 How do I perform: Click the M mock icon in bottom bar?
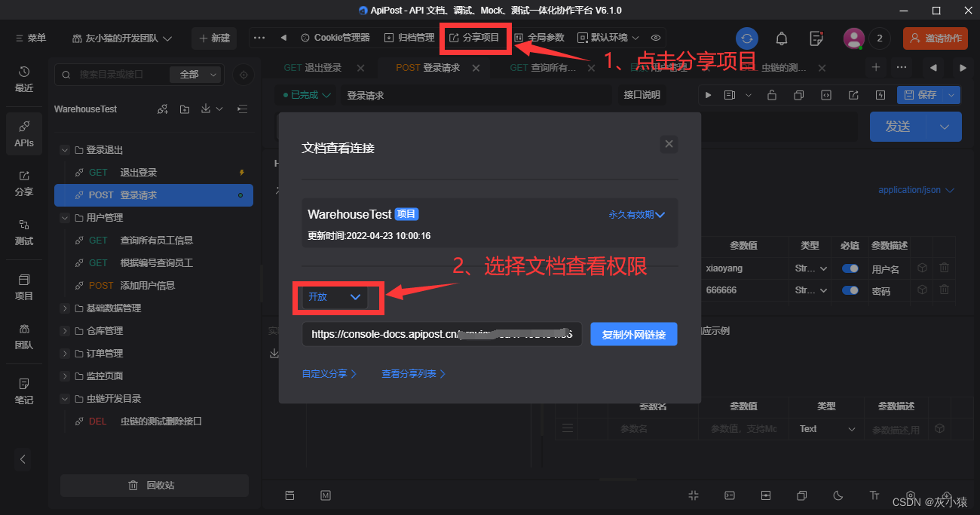click(x=326, y=495)
